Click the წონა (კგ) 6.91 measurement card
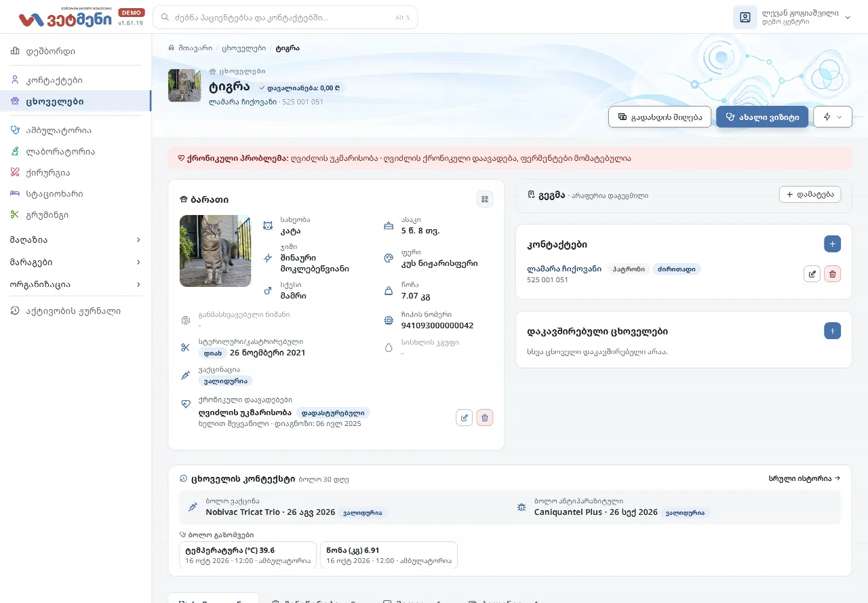This screenshot has height=603, width=868. pos(389,555)
